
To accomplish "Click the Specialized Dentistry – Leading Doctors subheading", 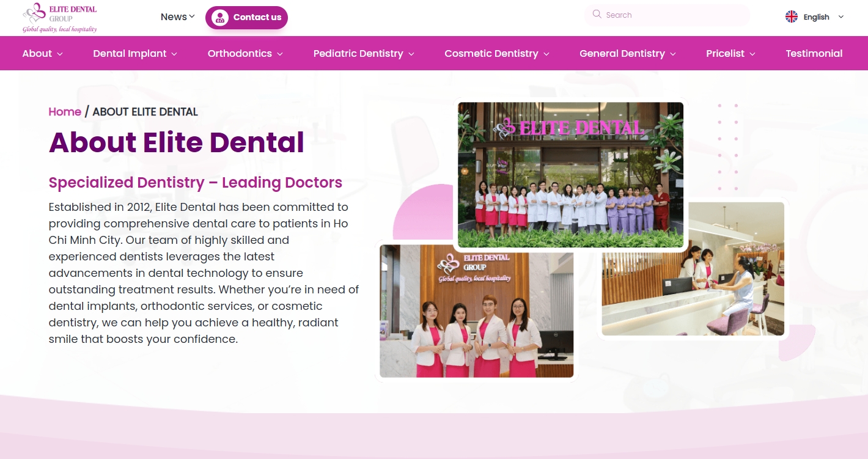I will (x=196, y=183).
